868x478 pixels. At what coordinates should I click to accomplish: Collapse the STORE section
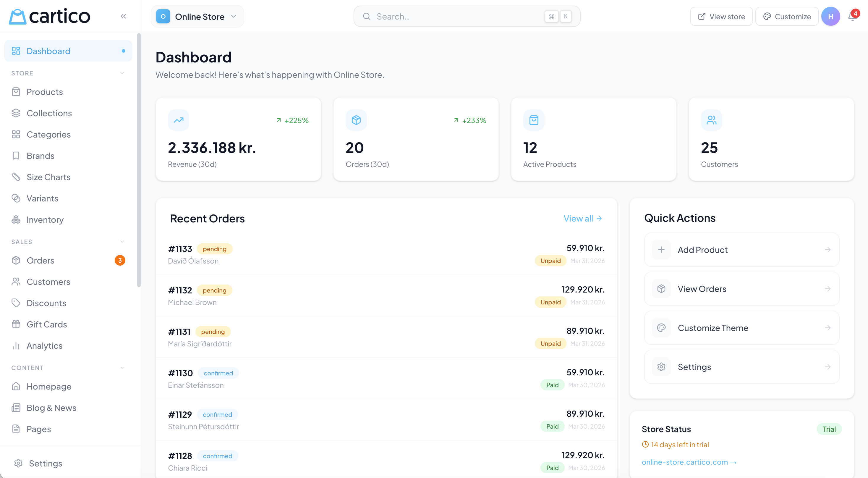click(122, 73)
